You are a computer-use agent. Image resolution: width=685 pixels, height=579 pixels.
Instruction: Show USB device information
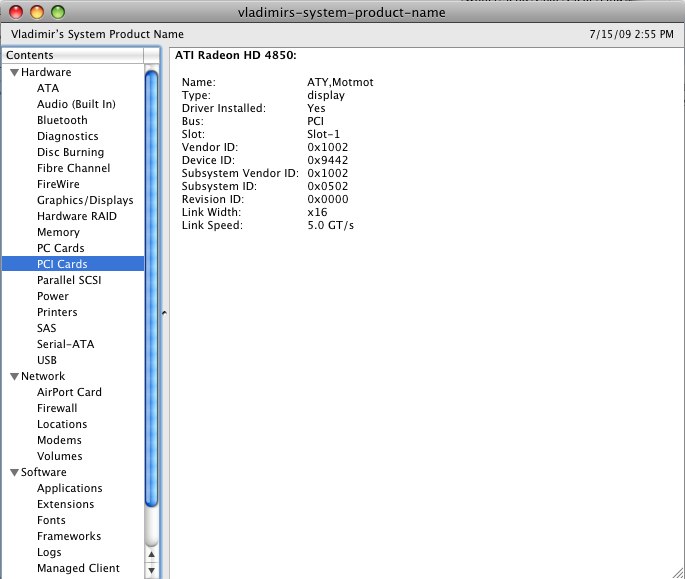(x=47, y=361)
